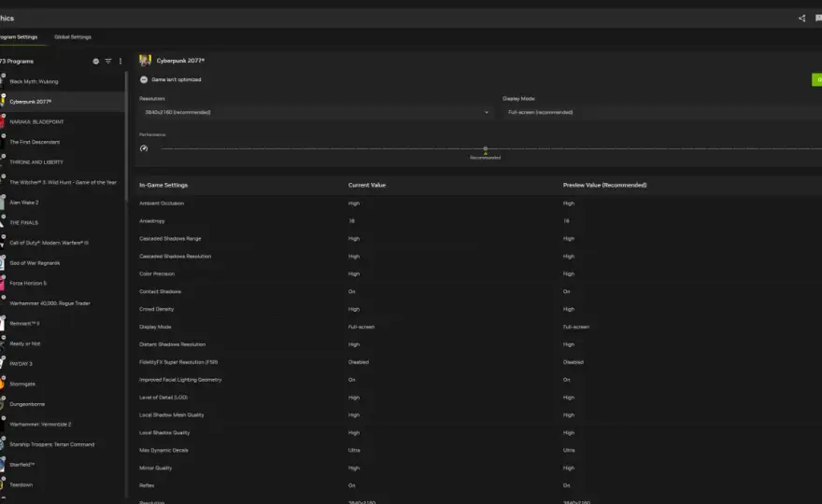Image resolution: width=822 pixels, height=504 pixels.
Task: Select Starship Troopers: Terran Command
Action: [x=63, y=445]
